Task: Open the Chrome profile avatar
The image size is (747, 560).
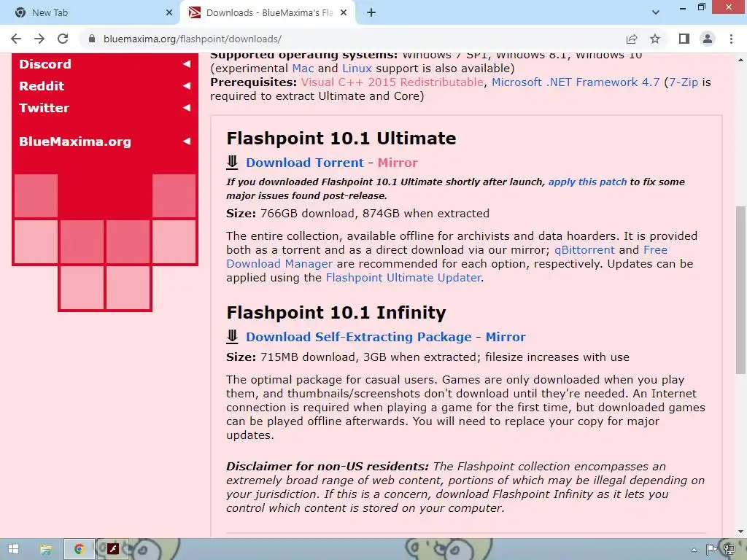Action: coord(708,39)
